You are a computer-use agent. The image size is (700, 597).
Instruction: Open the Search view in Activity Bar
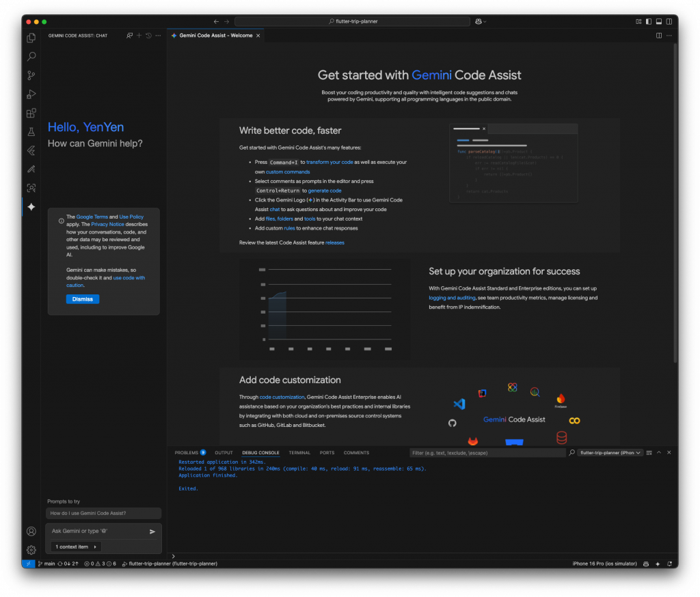(31, 57)
